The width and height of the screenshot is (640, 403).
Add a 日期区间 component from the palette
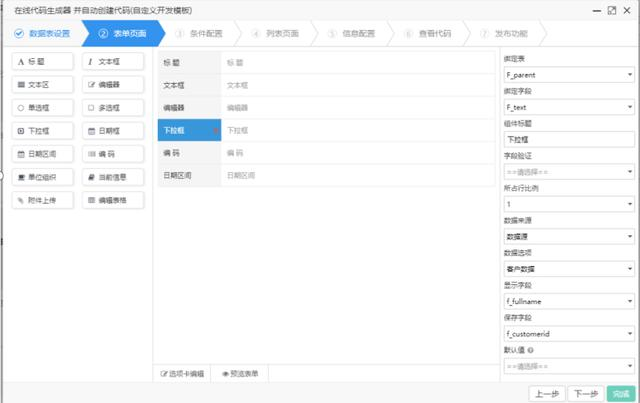(43, 154)
